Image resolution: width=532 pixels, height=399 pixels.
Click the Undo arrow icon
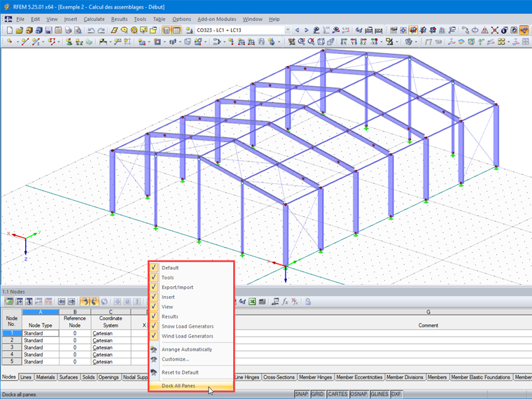click(x=91, y=30)
